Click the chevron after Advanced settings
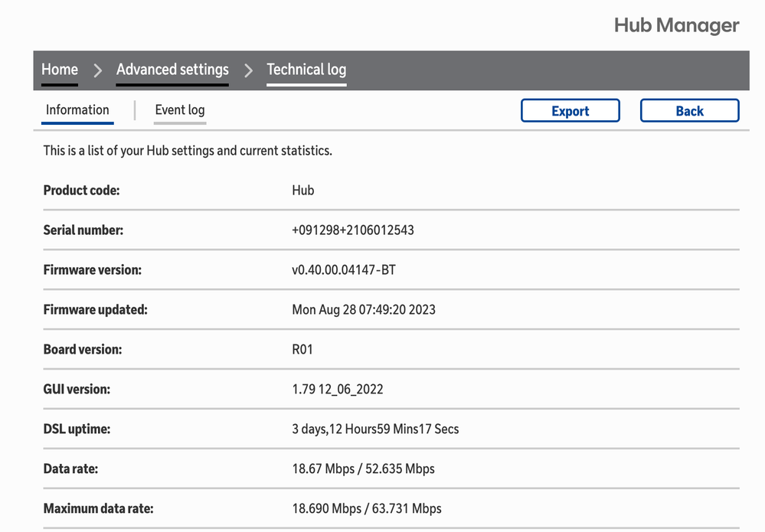This screenshot has height=532, width=765. [247, 70]
